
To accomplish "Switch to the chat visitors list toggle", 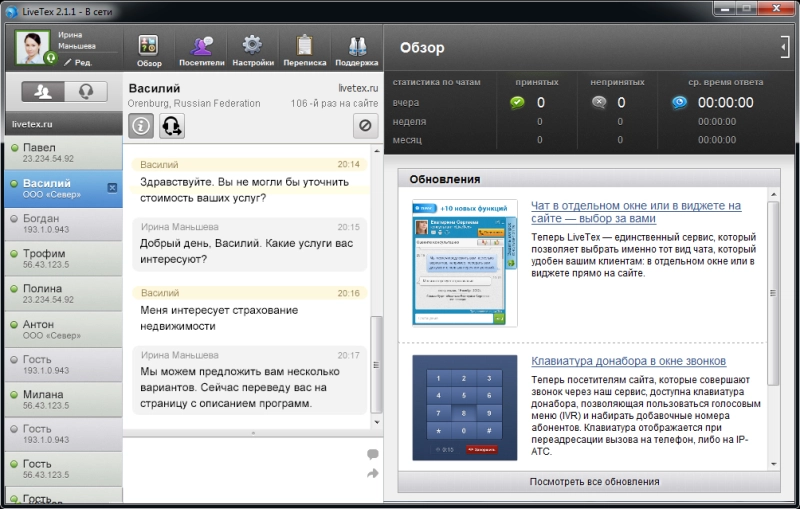I will click(x=44, y=92).
